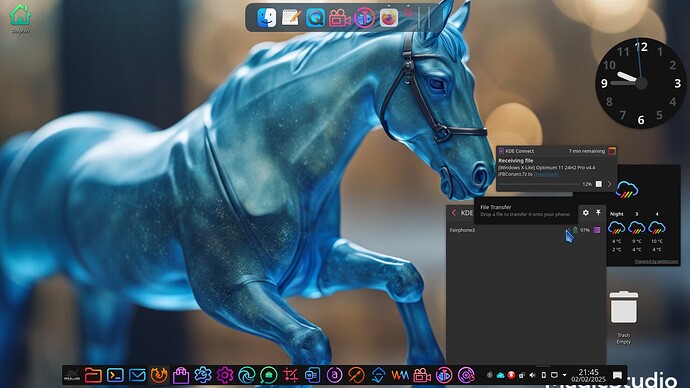This screenshot has height=388, width=690.
Task: Open the weather provider link in widget
Action: tap(656, 261)
